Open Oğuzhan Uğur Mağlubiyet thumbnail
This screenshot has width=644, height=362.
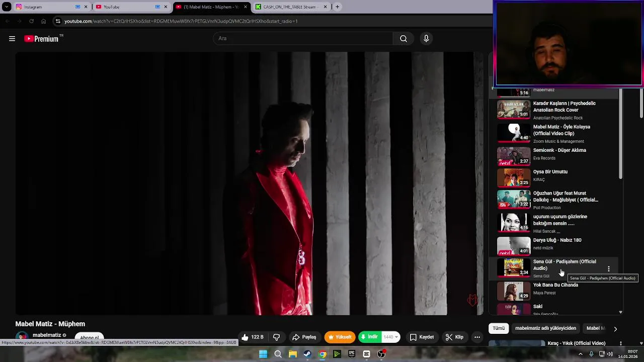point(514,199)
